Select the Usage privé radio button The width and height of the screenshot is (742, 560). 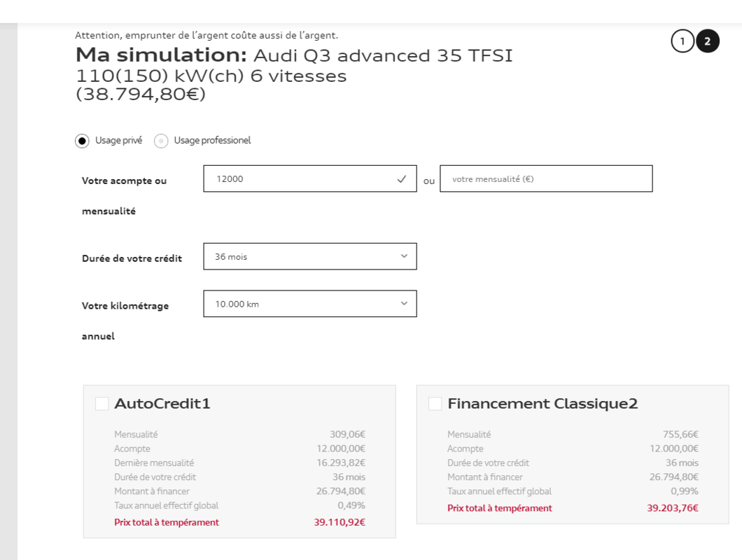point(83,141)
